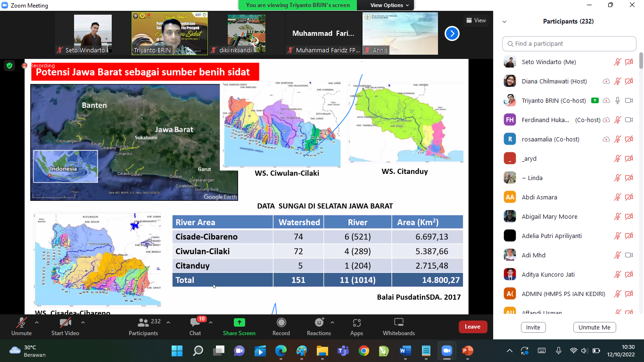Image resolution: width=644 pixels, height=362 pixels.
Task: Toggle the Participants panel from the toolbar
Action: click(143, 323)
